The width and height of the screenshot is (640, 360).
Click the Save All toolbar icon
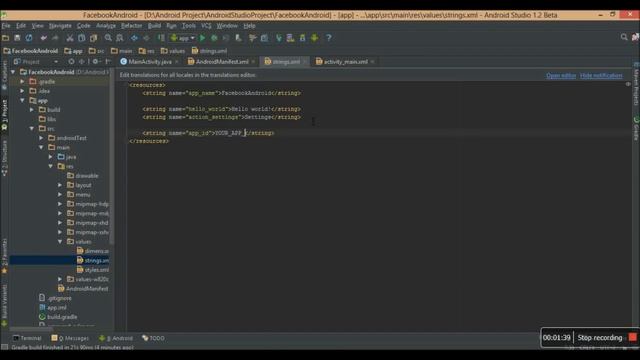click(17, 38)
